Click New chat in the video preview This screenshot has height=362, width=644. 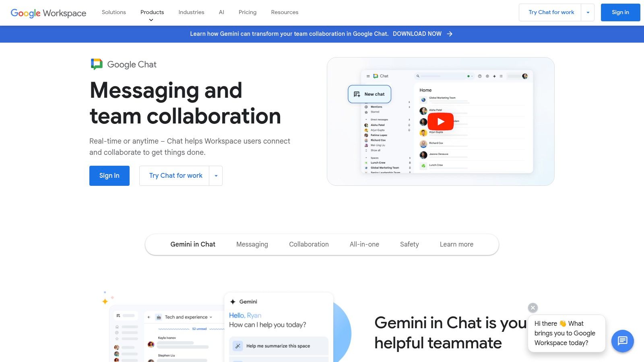coord(369,94)
